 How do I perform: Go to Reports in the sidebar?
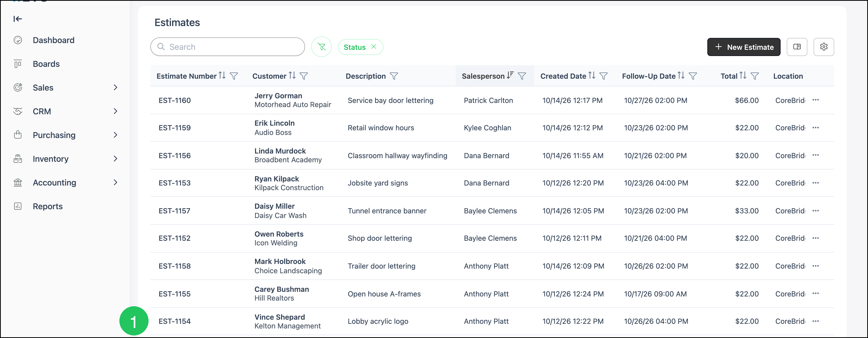click(x=47, y=206)
